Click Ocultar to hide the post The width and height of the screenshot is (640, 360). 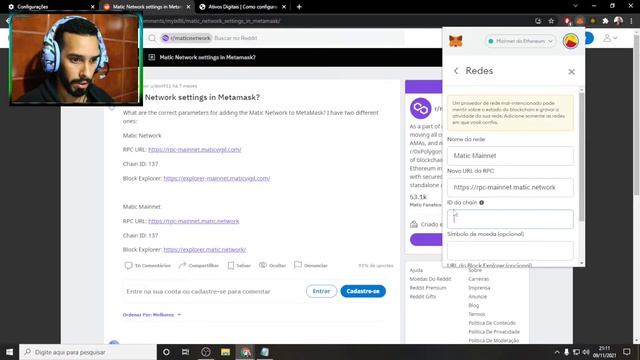pos(272,266)
